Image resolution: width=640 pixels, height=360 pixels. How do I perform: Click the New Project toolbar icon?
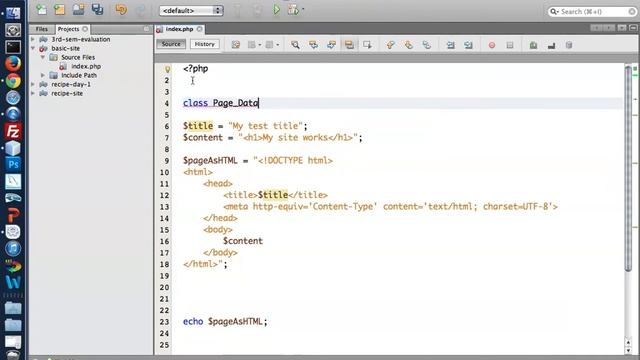(x=60, y=10)
